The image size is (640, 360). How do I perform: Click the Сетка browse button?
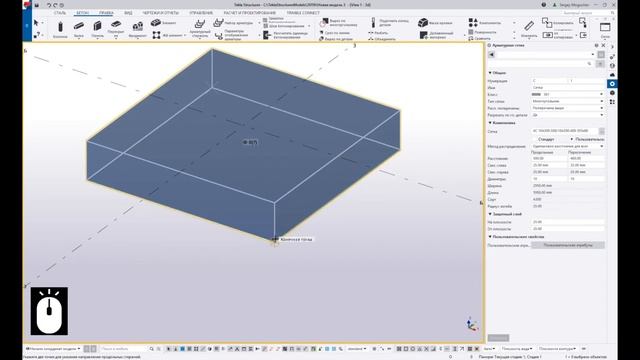[x=602, y=131]
